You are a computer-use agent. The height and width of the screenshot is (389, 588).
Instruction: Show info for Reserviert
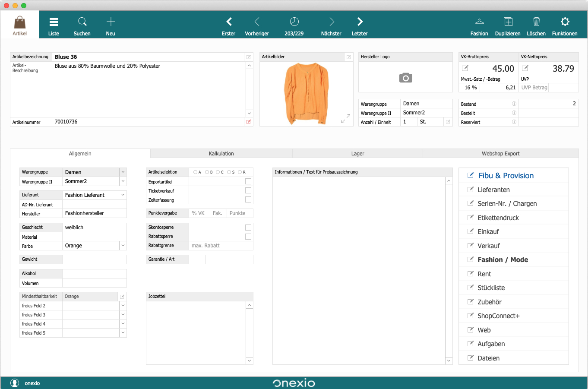point(514,122)
